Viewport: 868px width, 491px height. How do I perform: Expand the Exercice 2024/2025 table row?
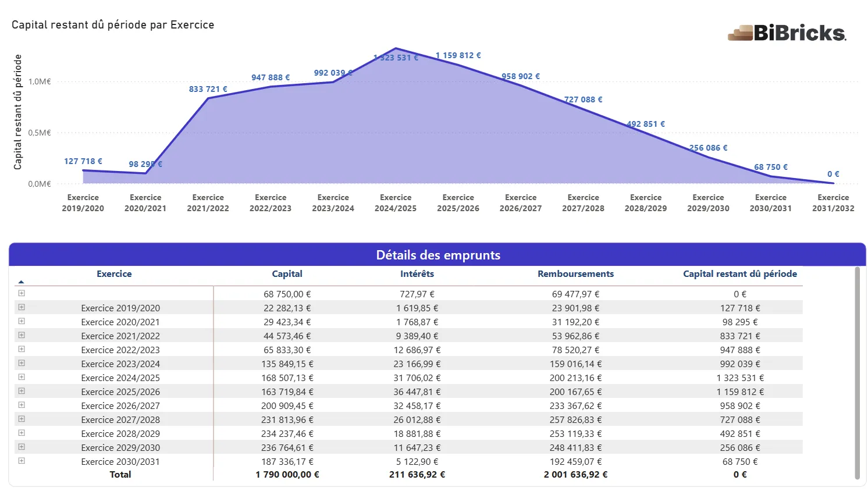22,377
